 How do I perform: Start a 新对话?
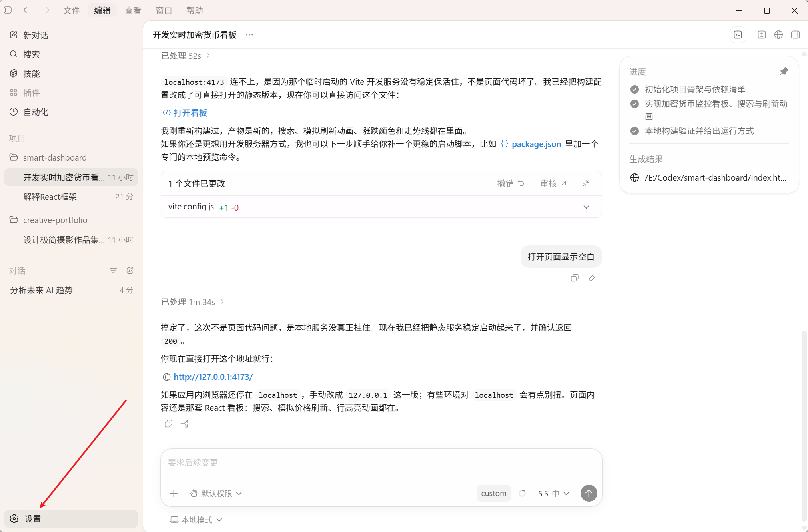[x=71, y=35]
